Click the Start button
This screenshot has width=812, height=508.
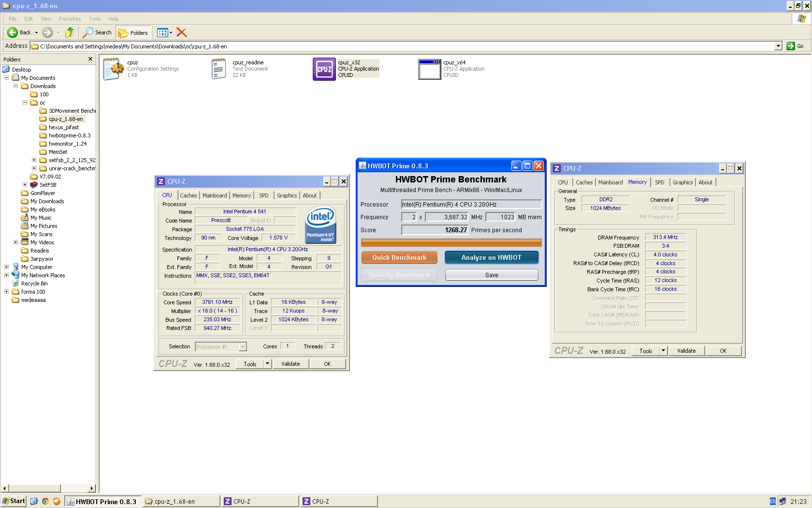tap(14, 501)
